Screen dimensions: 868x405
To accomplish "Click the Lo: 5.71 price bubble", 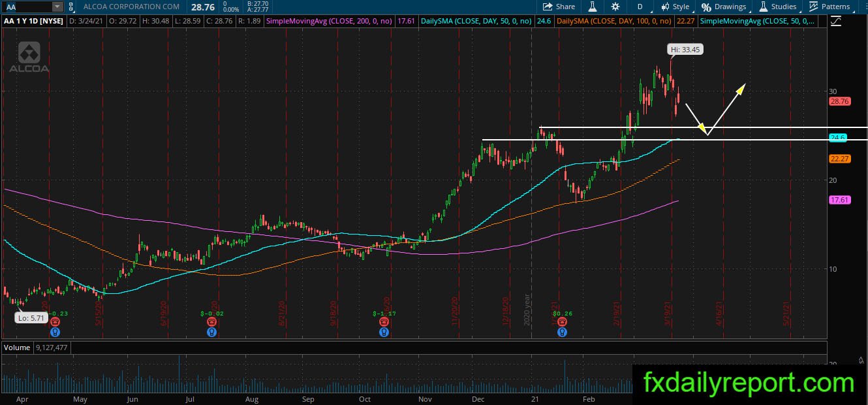I will [x=31, y=318].
